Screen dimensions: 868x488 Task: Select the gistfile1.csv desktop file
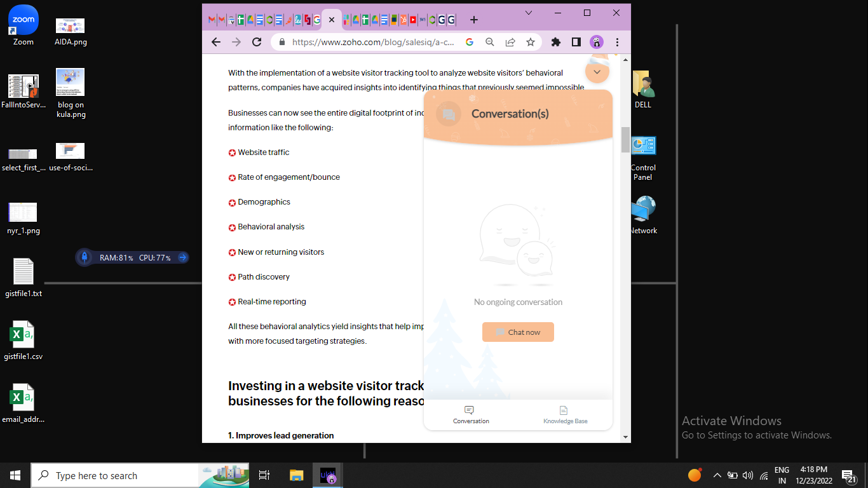point(24,341)
